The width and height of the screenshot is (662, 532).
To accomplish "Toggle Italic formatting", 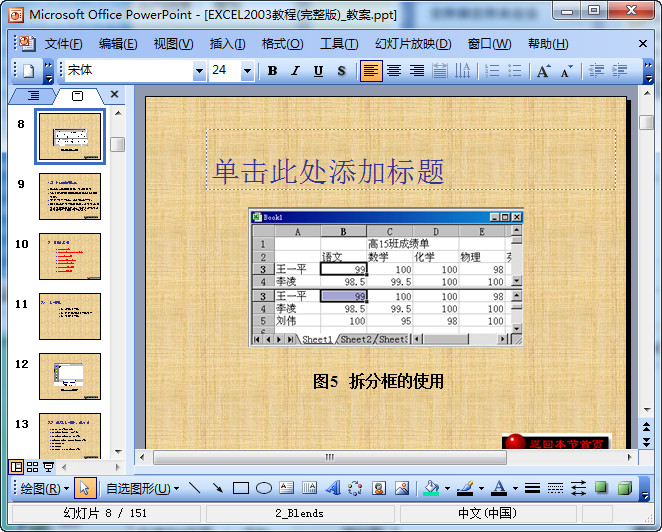I will [295, 71].
